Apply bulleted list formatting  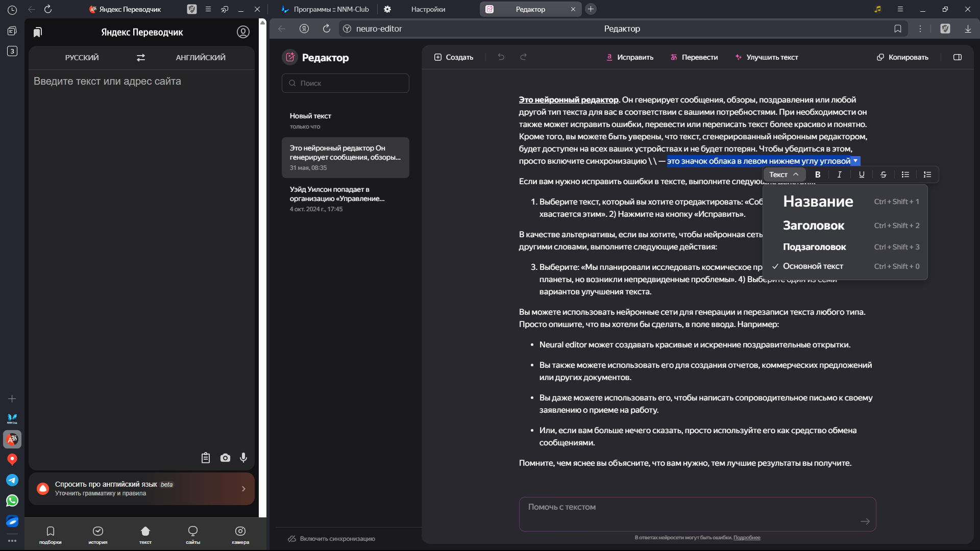(x=905, y=174)
